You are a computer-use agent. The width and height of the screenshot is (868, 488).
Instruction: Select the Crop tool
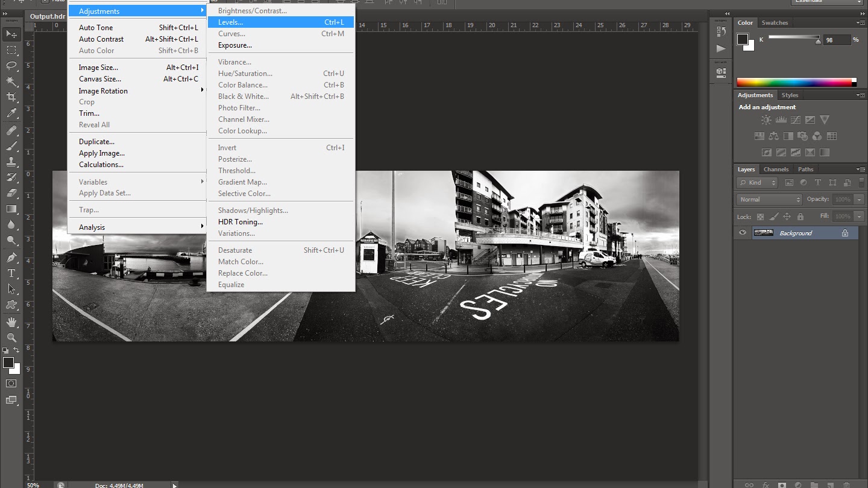11,97
